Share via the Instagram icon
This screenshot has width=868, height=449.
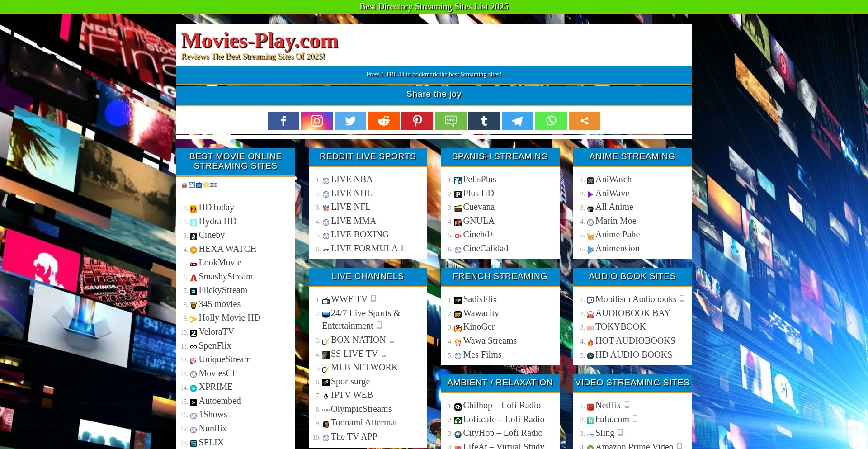click(x=317, y=121)
